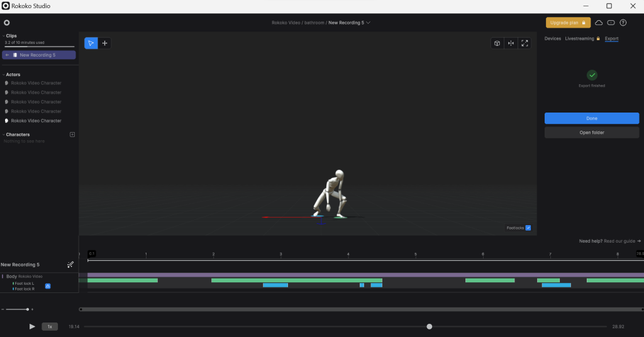Click the 19.14 current time value
Viewport: 644px width, 337px height.
(x=74, y=327)
